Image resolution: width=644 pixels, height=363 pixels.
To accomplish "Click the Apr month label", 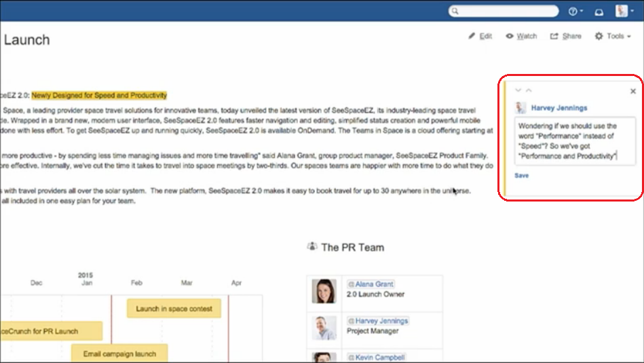I will pos(237,282).
